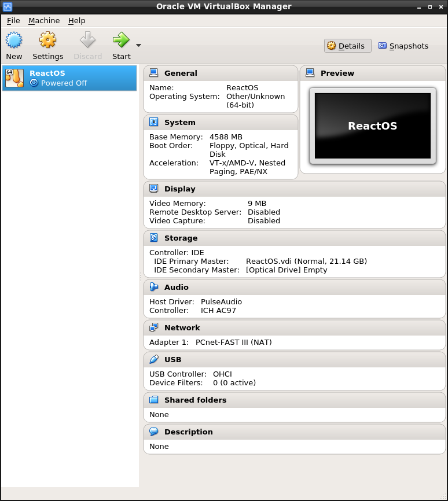Click the USB section plug icon

tap(154, 359)
